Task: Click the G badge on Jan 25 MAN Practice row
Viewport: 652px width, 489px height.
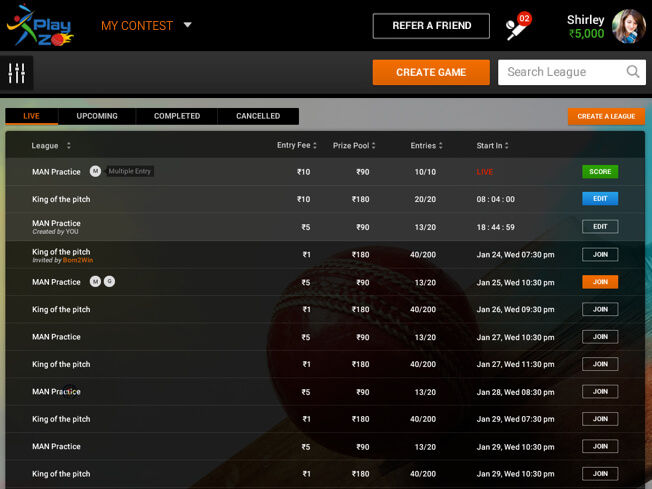Action: (109, 282)
